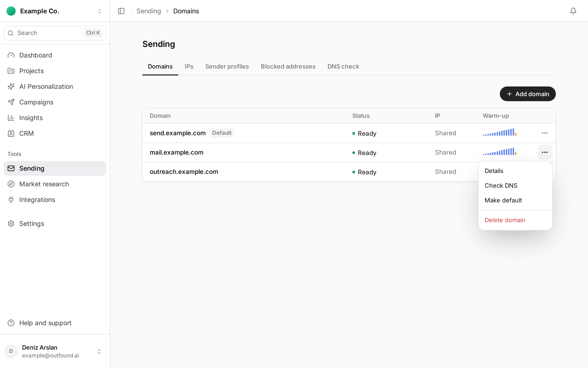Click the Insights bar chart icon
Screen dimensions: 588x368
(x=11, y=118)
